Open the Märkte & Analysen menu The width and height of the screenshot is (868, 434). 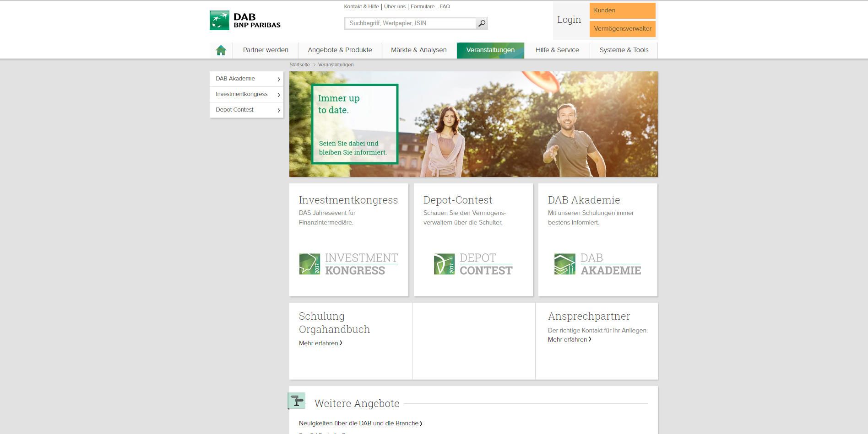point(419,50)
